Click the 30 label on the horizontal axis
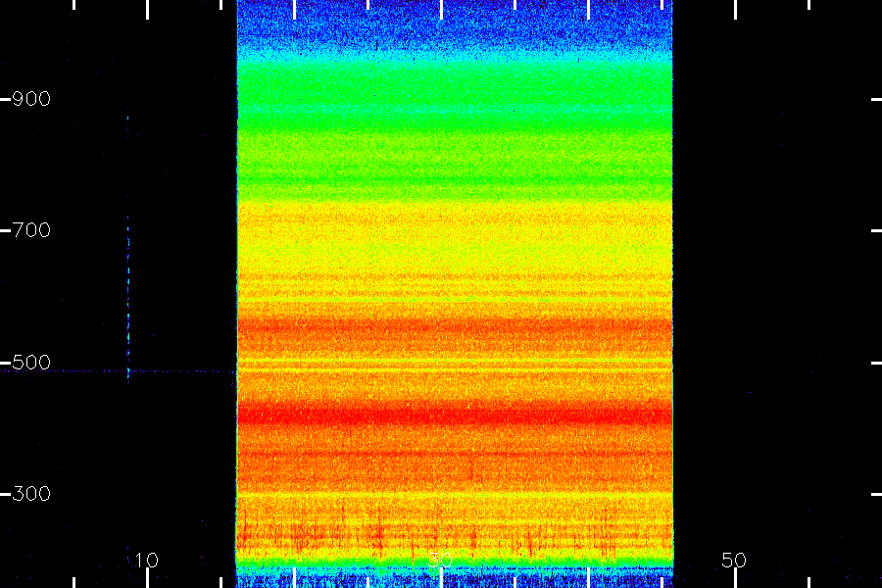The height and width of the screenshot is (588, 882). (x=440, y=561)
